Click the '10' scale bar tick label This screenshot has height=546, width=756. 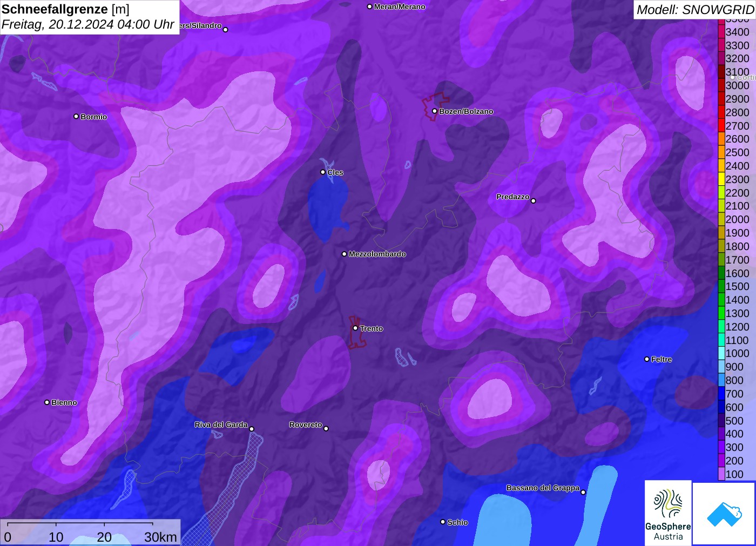[56, 537]
